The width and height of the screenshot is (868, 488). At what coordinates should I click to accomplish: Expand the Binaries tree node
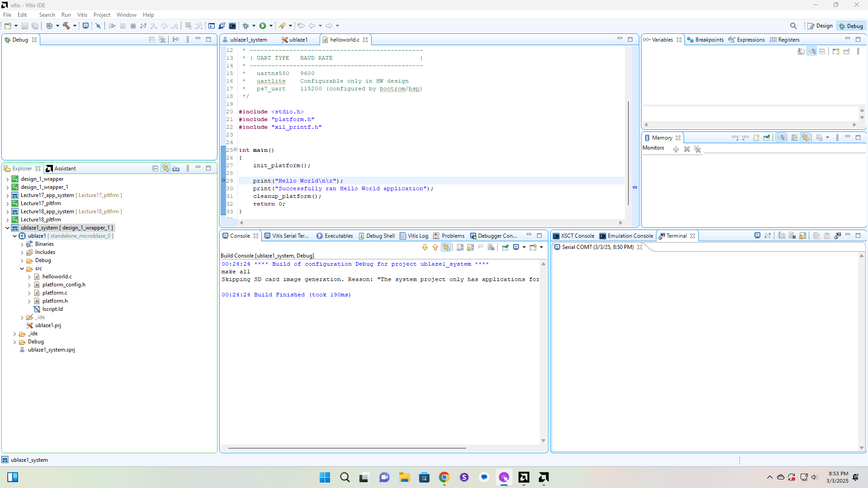tap(22, 244)
